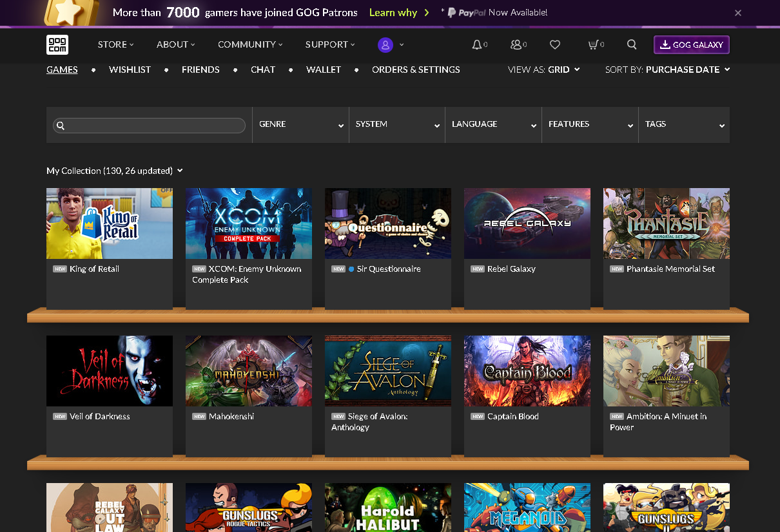Open Siege of Avalon Anthology thumbnail
The width and height of the screenshot is (780, 532).
[388, 371]
